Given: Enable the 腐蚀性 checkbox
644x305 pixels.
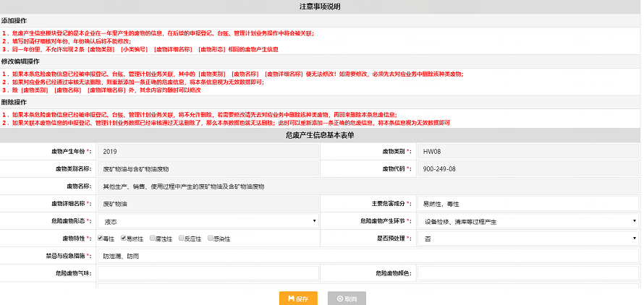Looking at the screenshot, I should (x=153, y=238).
